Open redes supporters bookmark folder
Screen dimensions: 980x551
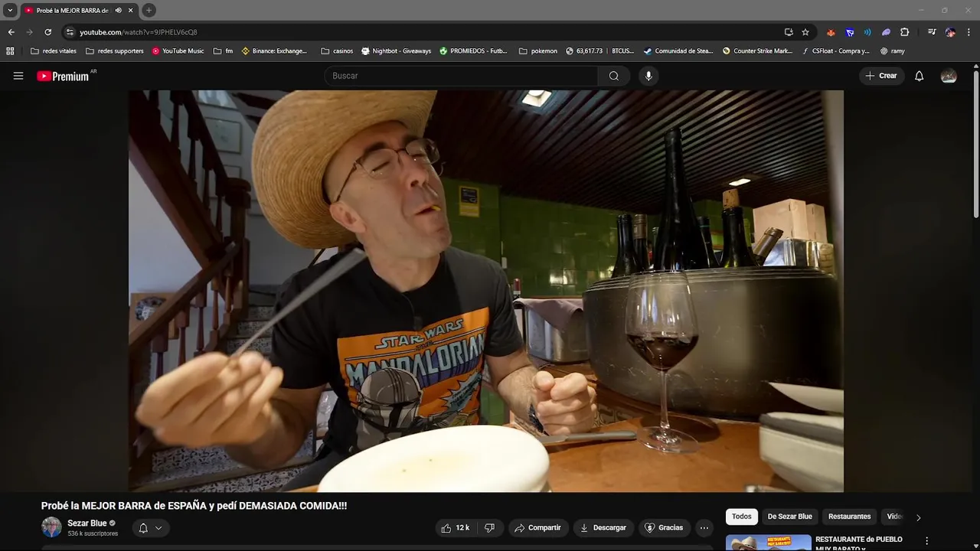point(115,51)
